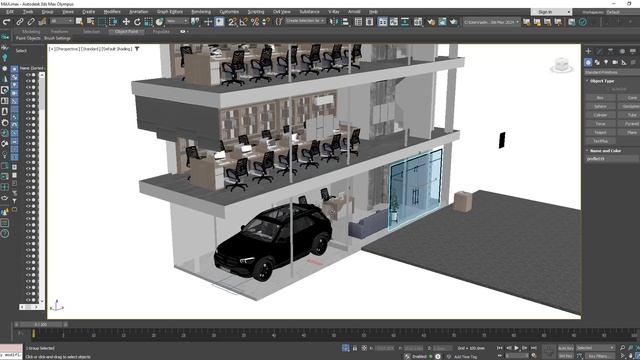Toggle Spinner Snap on the main toolbar

pos(266,22)
